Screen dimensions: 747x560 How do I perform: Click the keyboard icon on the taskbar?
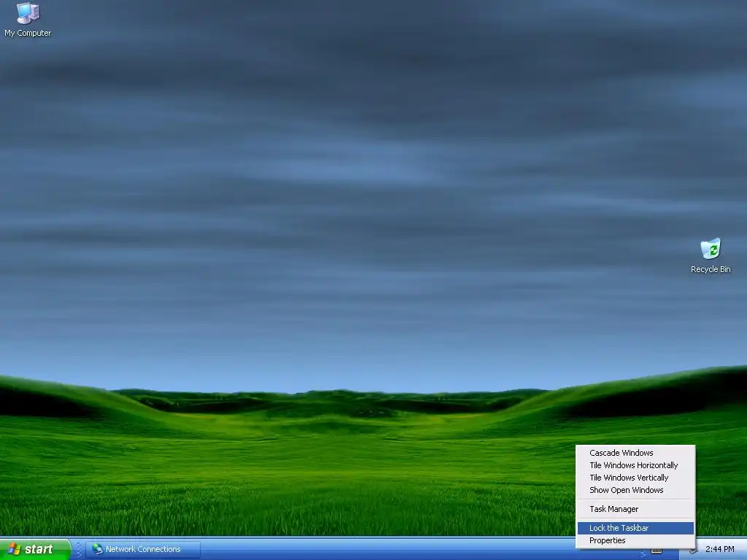pos(657,551)
